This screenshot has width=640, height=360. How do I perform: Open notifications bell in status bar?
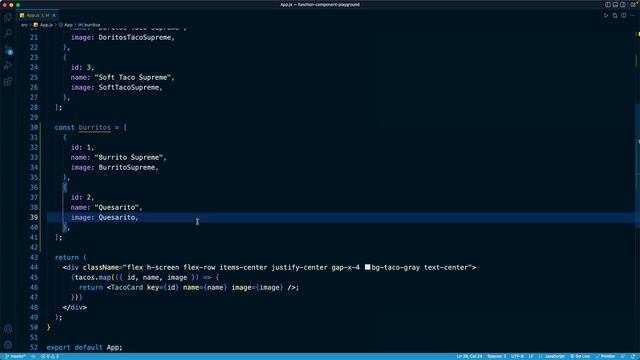633,356
